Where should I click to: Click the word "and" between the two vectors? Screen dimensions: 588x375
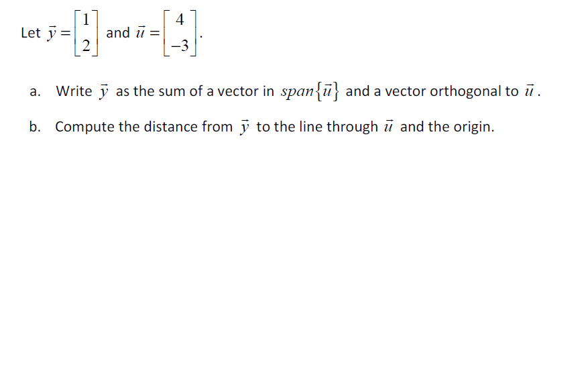pos(118,33)
